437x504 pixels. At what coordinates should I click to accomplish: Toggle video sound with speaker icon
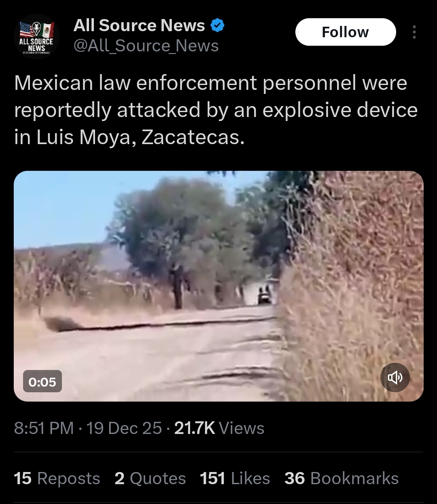(395, 378)
